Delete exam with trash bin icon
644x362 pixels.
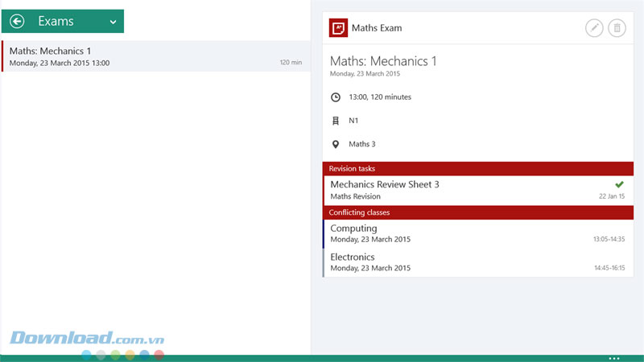point(617,28)
